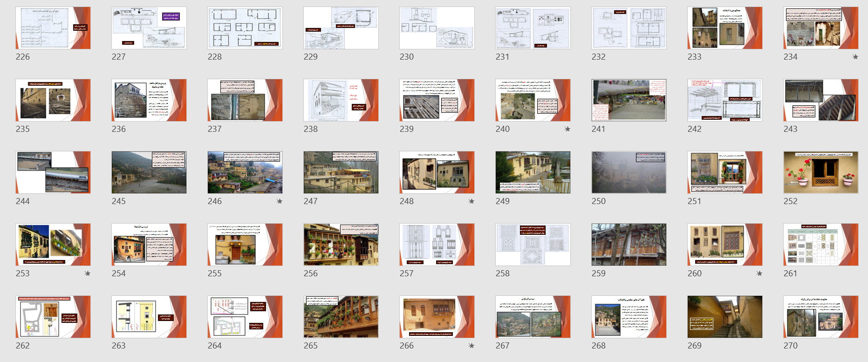This screenshot has width=868, height=362.
Task: Play the transition star of slide 253
Action: tap(87, 273)
